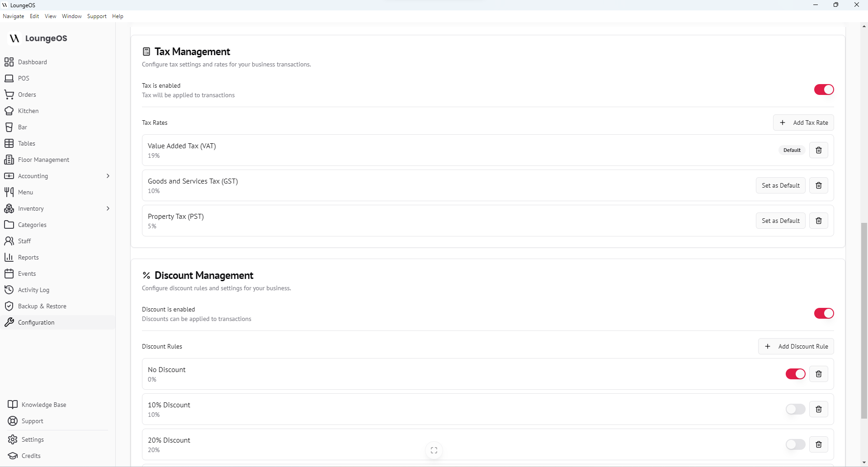Open the Navigate menu
Image resolution: width=868 pixels, height=467 pixels.
coord(14,16)
